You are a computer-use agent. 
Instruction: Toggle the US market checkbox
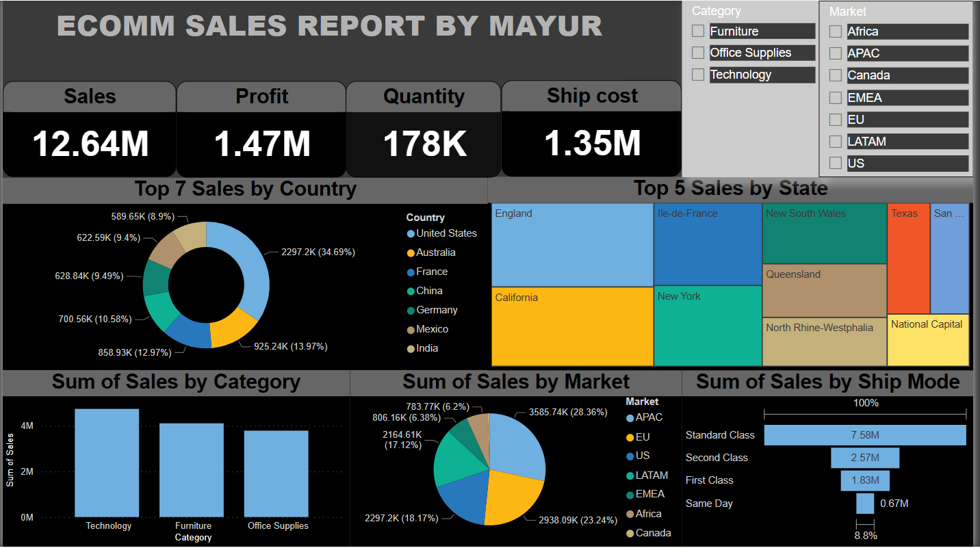coord(836,164)
